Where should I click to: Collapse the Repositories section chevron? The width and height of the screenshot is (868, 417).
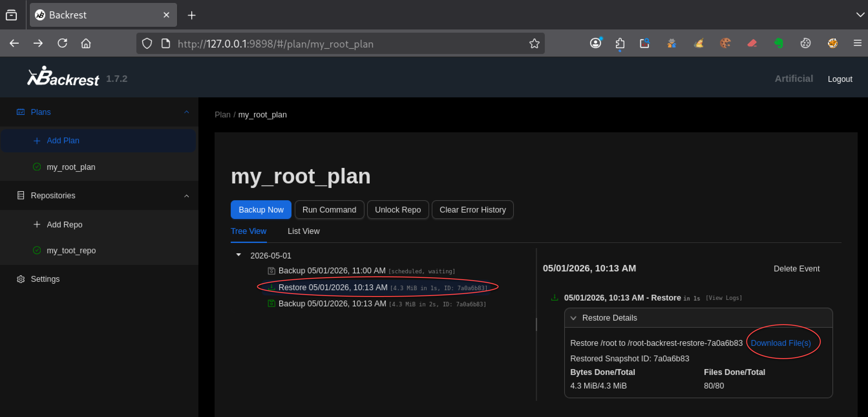tap(186, 196)
